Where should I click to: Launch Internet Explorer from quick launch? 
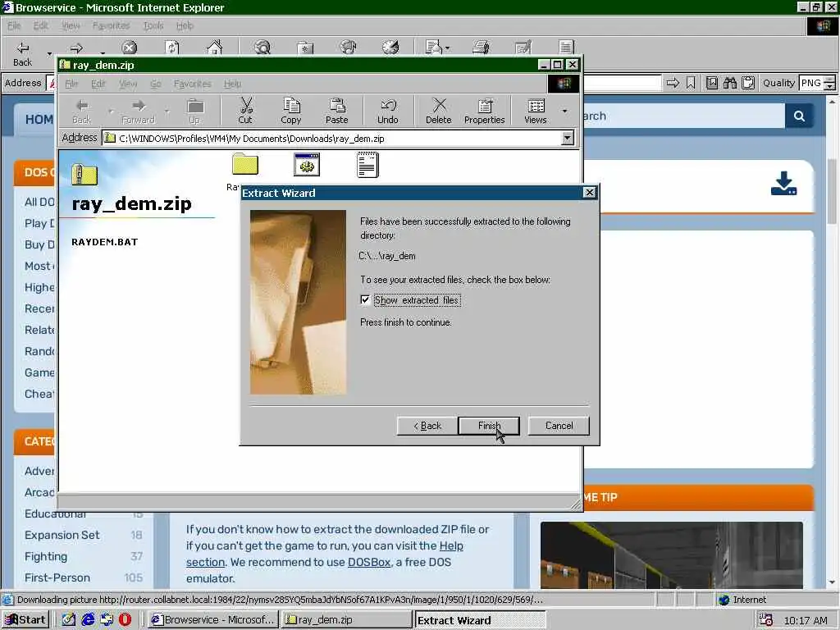pos(88,620)
